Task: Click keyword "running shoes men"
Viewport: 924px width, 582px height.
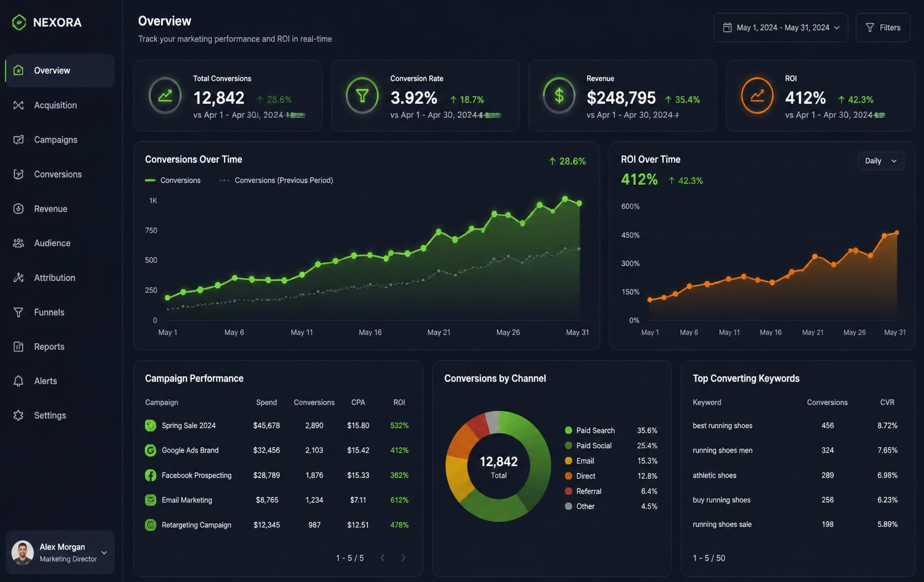Action: point(722,450)
